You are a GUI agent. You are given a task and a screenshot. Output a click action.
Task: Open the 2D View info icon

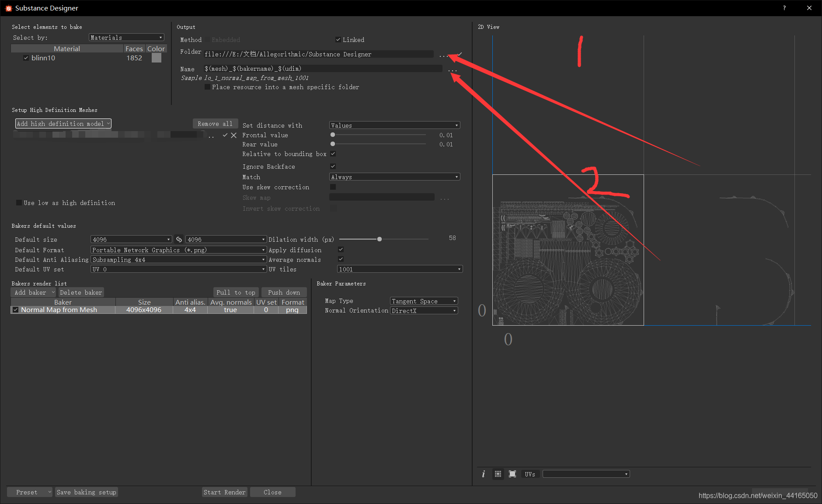tap(483, 474)
